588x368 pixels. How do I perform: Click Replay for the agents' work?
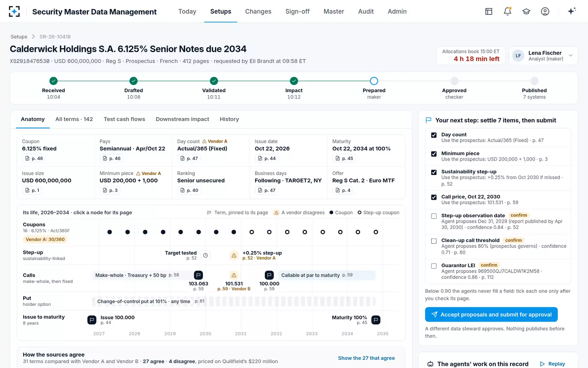pyautogui.click(x=552, y=364)
